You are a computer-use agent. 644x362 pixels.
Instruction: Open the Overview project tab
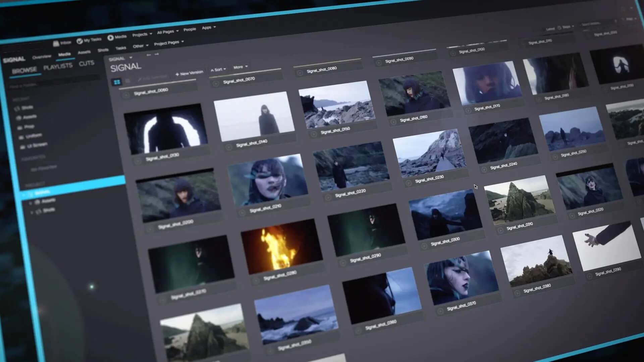coord(42,57)
